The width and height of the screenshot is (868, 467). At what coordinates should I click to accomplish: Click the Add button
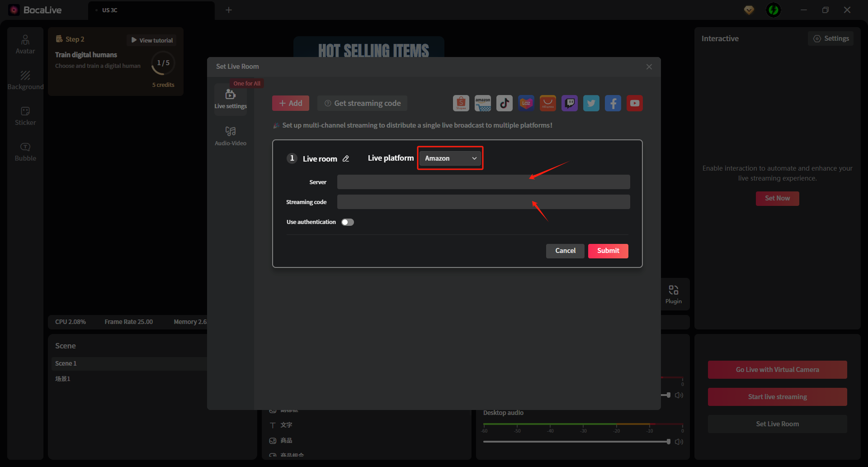tap(291, 103)
